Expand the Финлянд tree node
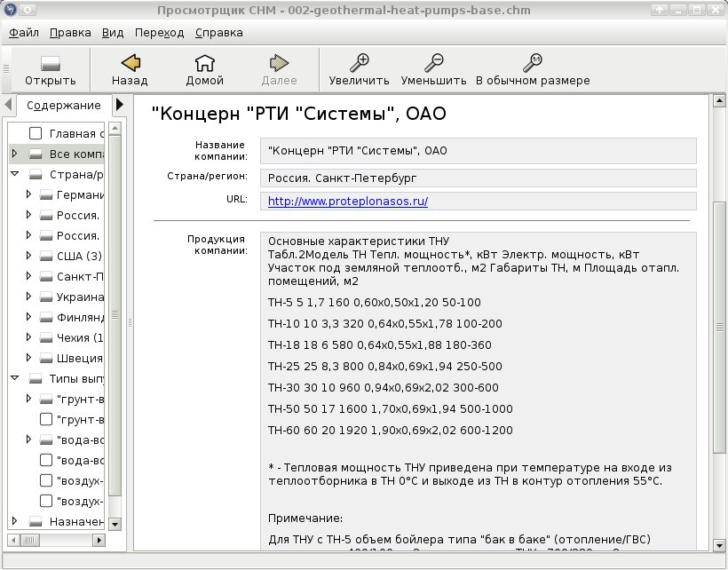728x570 pixels. coord(28,317)
